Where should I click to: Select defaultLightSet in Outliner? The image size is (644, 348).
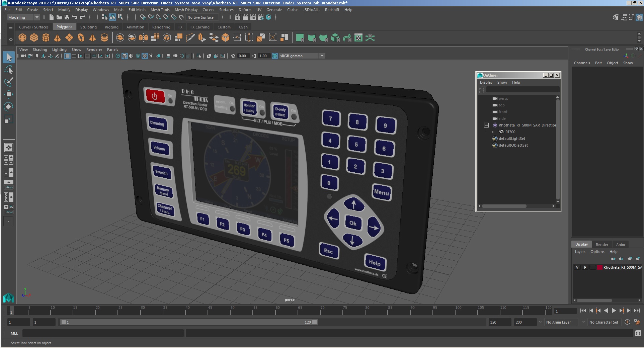[511, 139]
